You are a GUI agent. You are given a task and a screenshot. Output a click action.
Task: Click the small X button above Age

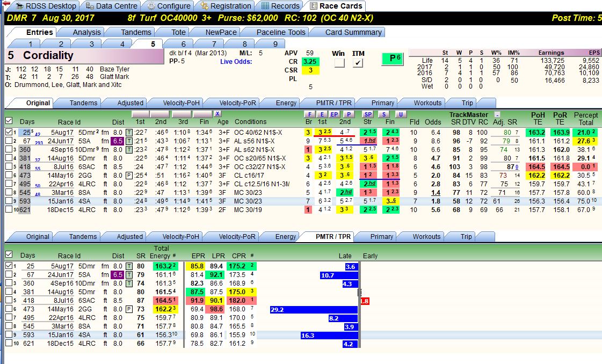[x=217, y=114]
